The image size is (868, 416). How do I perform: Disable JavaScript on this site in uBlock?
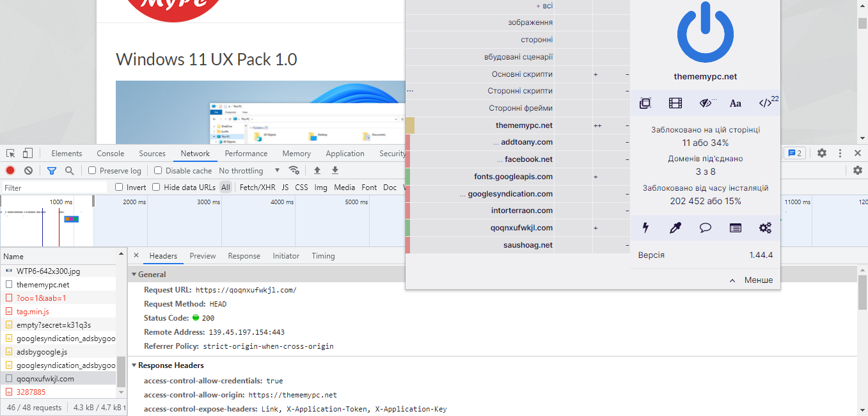click(x=766, y=102)
